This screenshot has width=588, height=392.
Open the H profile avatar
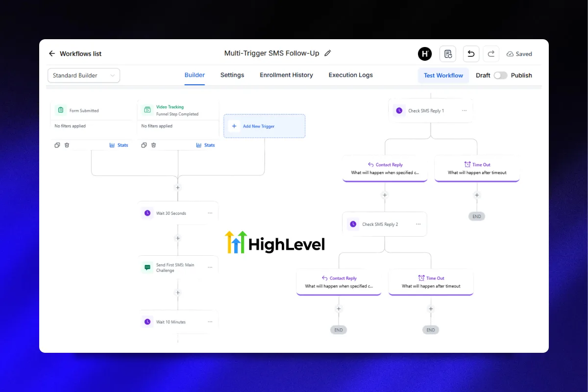[x=425, y=54]
